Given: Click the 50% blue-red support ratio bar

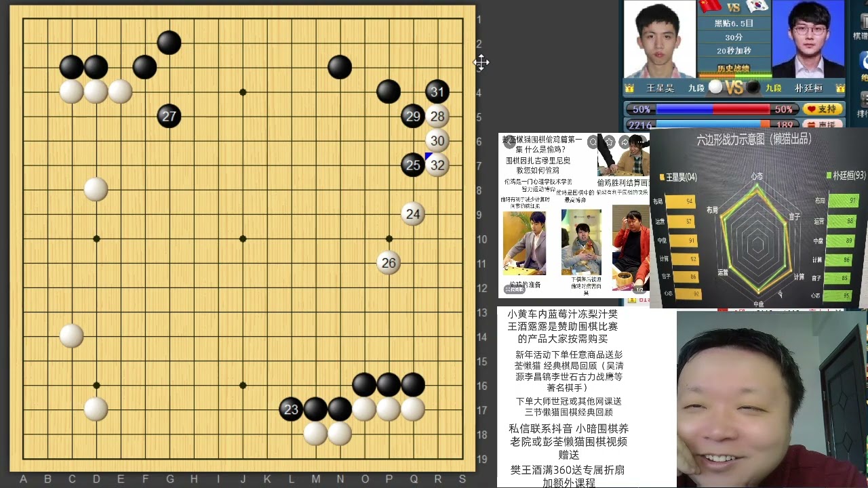Looking at the screenshot, I should coord(713,108).
